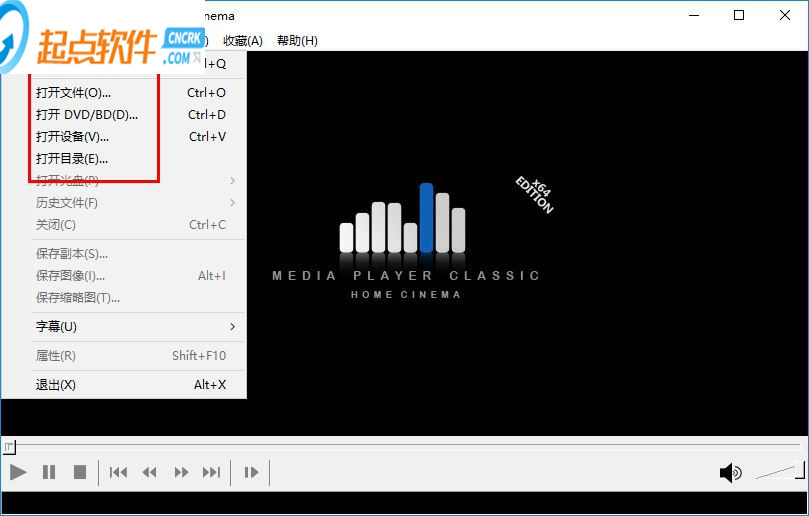Expand the 打开光盘 submenu arrow
Screen dimensions: 809x516
point(233,181)
